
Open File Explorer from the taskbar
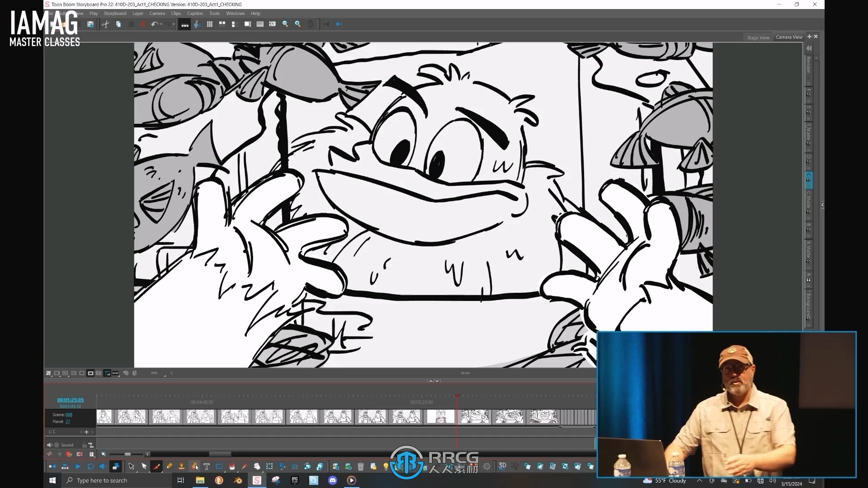tap(200, 480)
